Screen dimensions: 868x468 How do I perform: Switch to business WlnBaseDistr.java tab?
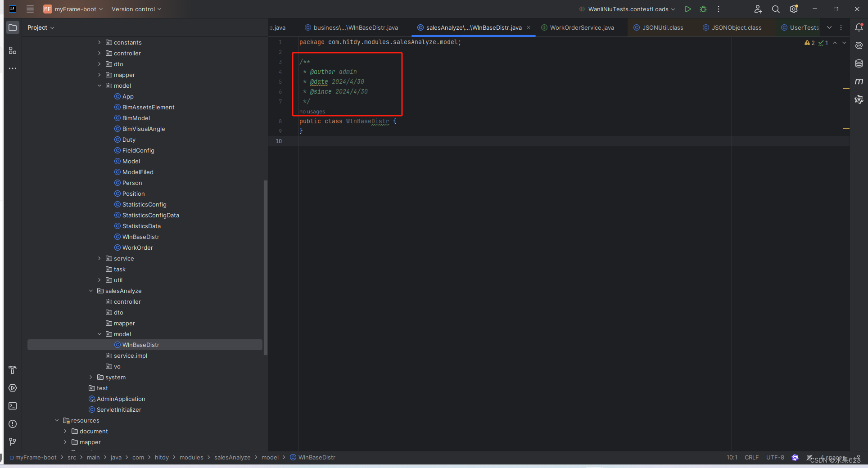click(351, 27)
